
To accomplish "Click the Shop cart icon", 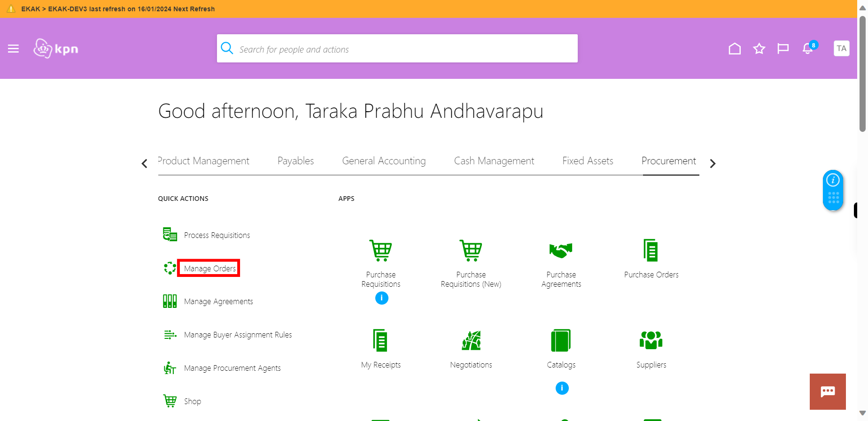I will pyautogui.click(x=170, y=401).
